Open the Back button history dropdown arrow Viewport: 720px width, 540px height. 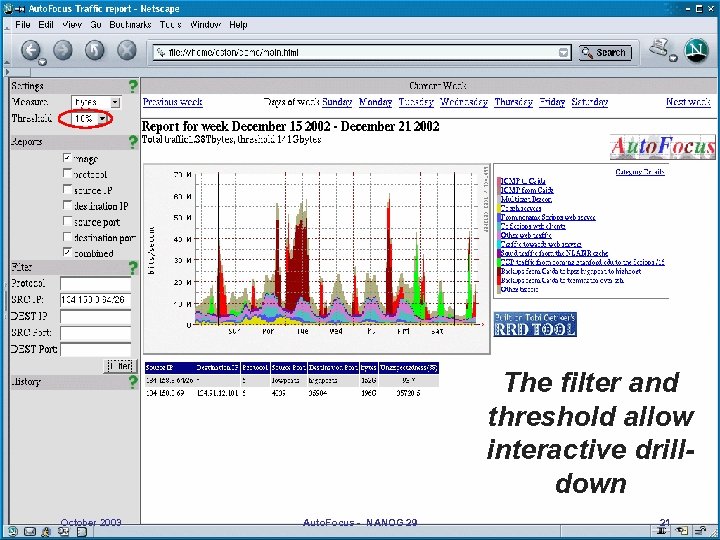coord(42,62)
